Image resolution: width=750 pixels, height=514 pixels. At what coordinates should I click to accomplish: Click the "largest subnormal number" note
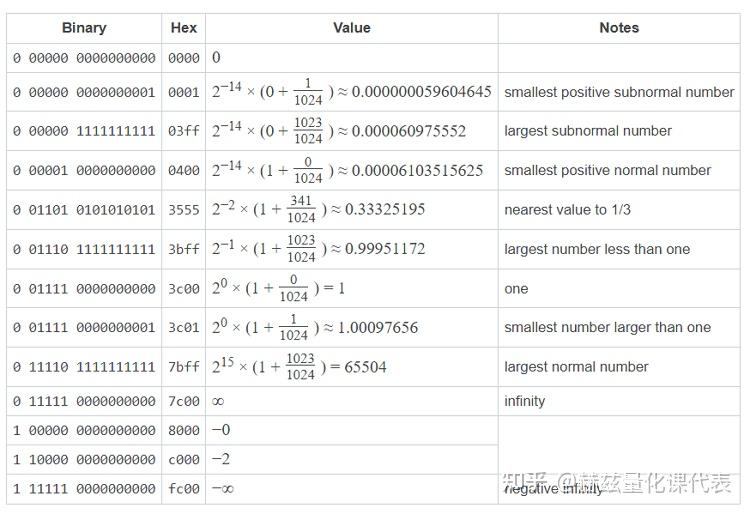pos(588,131)
